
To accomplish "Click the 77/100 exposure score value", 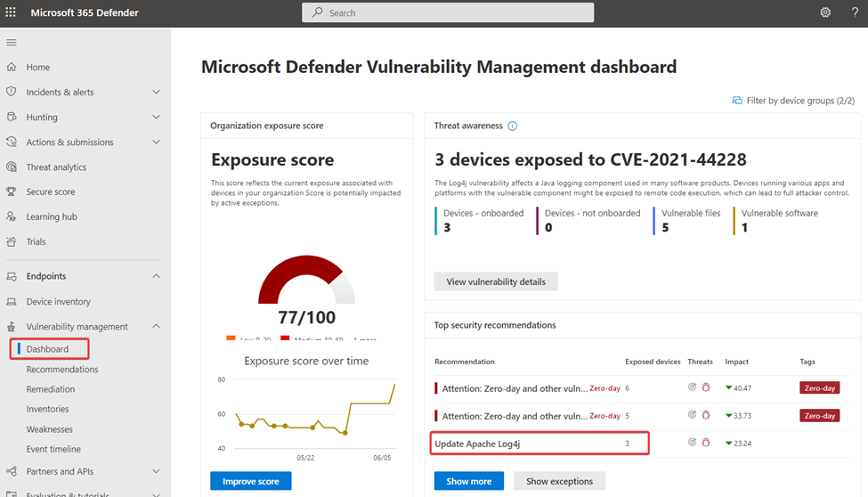I will 306,317.
